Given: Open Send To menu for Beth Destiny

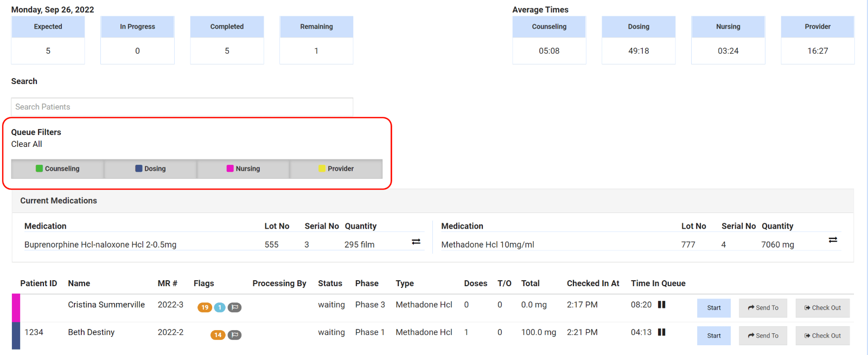Looking at the screenshot, I should pyautogui.click(x=763, y=336).
